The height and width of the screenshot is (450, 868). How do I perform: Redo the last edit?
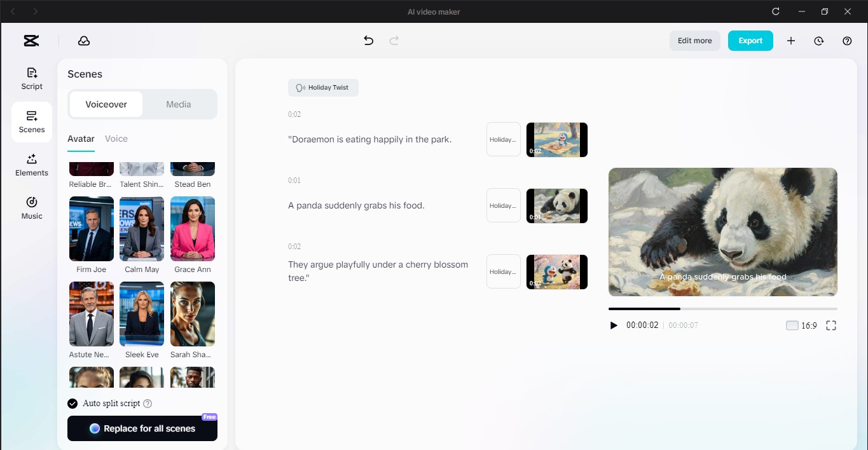pyautogui.click(x=394, y=40)
